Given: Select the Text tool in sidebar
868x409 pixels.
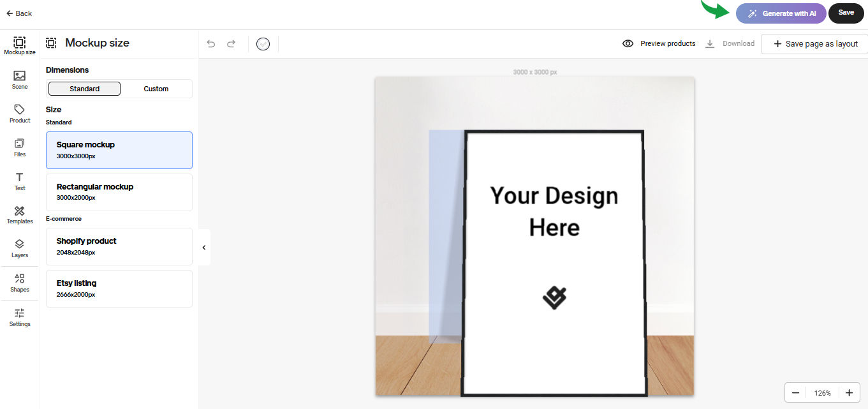Looking at the screenshot, I should (20, 181).
